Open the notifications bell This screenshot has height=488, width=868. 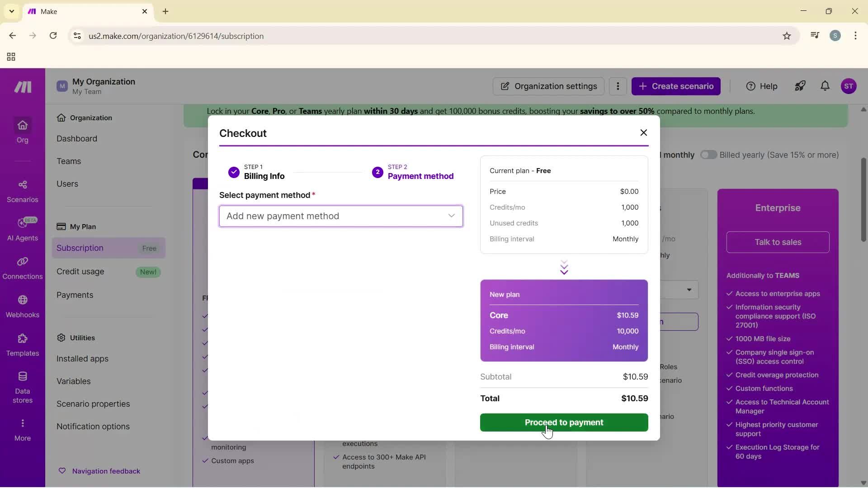click(825, 86)
